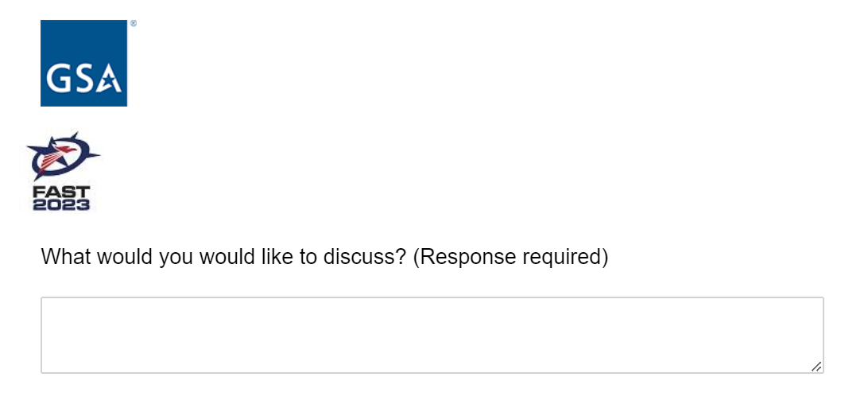
Task: Click the blue GSA logo
Action: [83, 63]
